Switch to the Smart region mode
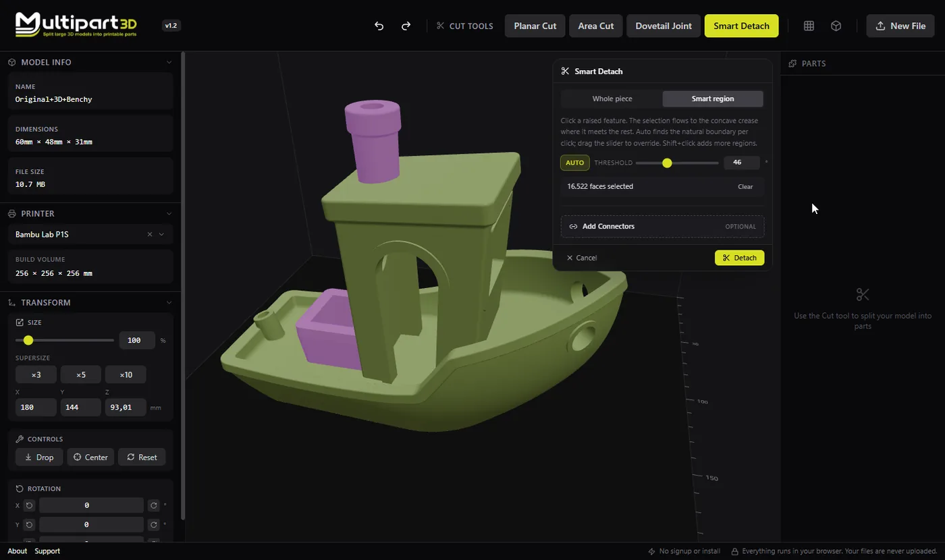Viewport: 945px width, 560px height. point(713,99)
